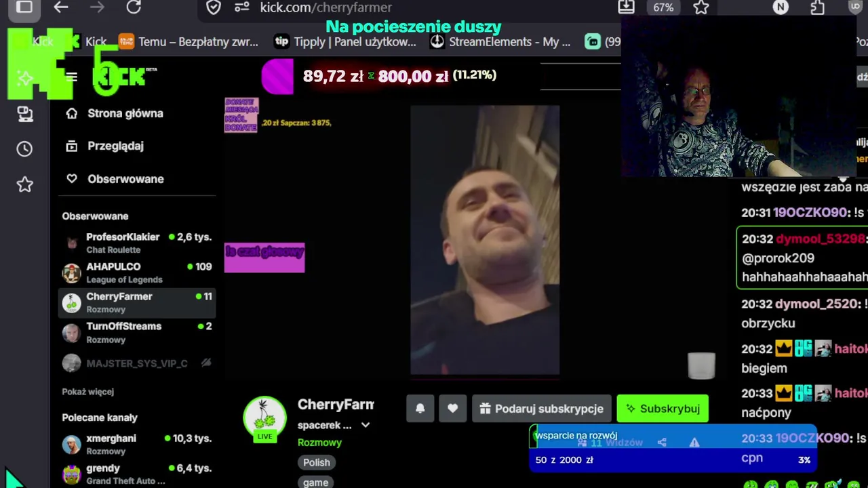Report stream with the warning triangle icon
The image size is (868, 488).
[694, 443]
